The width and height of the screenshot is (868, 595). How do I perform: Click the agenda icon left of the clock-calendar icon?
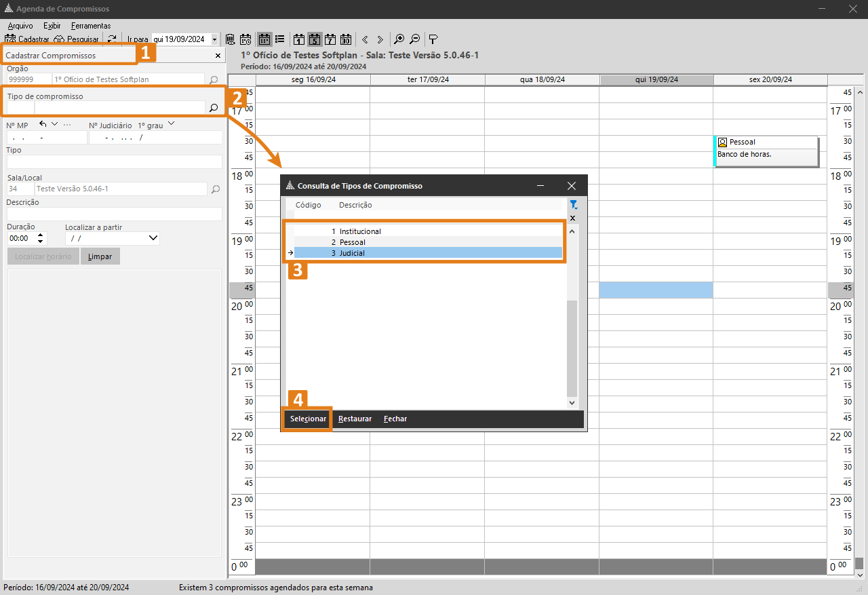230,39
